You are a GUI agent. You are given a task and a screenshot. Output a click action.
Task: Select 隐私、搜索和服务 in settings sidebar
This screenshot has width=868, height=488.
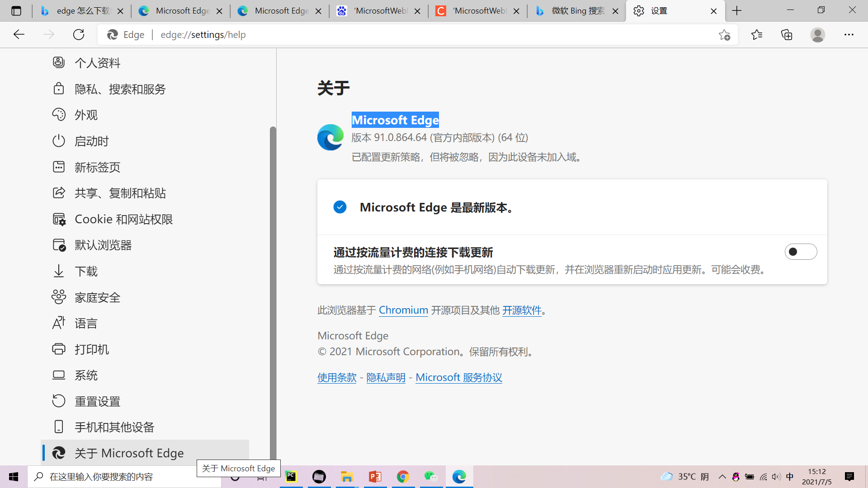(x=120, y=89)
